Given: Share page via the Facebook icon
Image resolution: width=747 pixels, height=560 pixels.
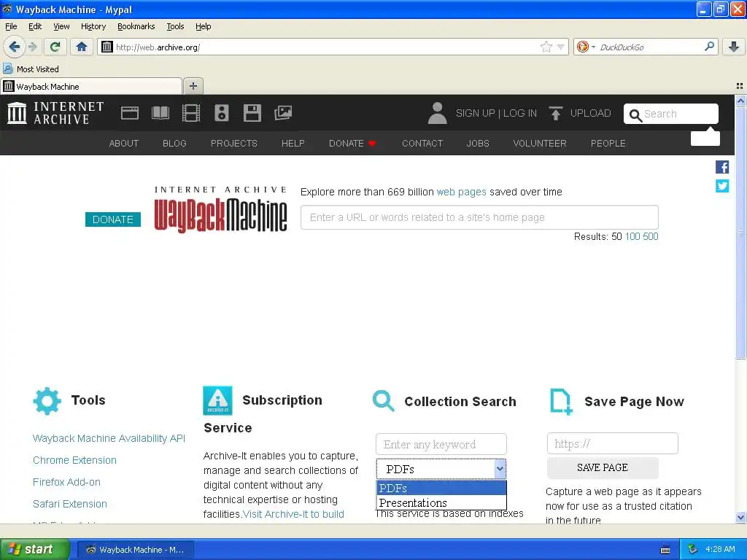Looking at the screenshot, I should 722,167.
